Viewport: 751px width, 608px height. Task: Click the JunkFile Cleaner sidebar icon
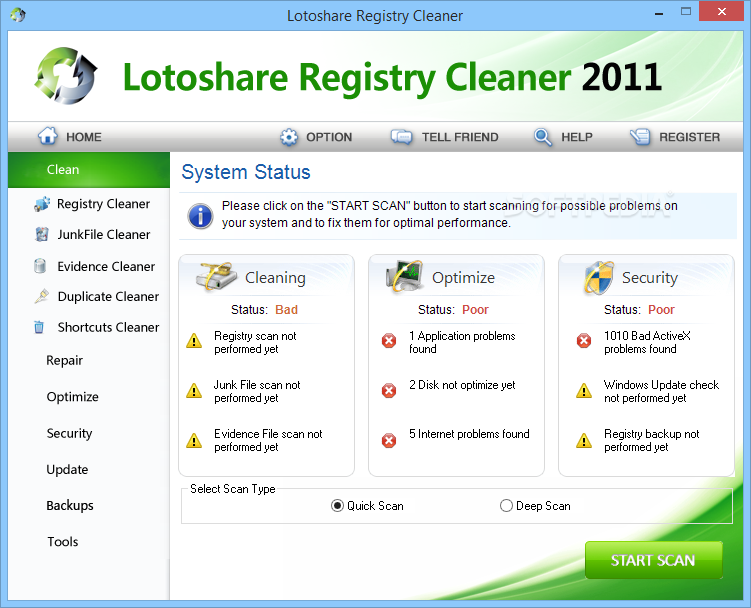click(42, 234)
